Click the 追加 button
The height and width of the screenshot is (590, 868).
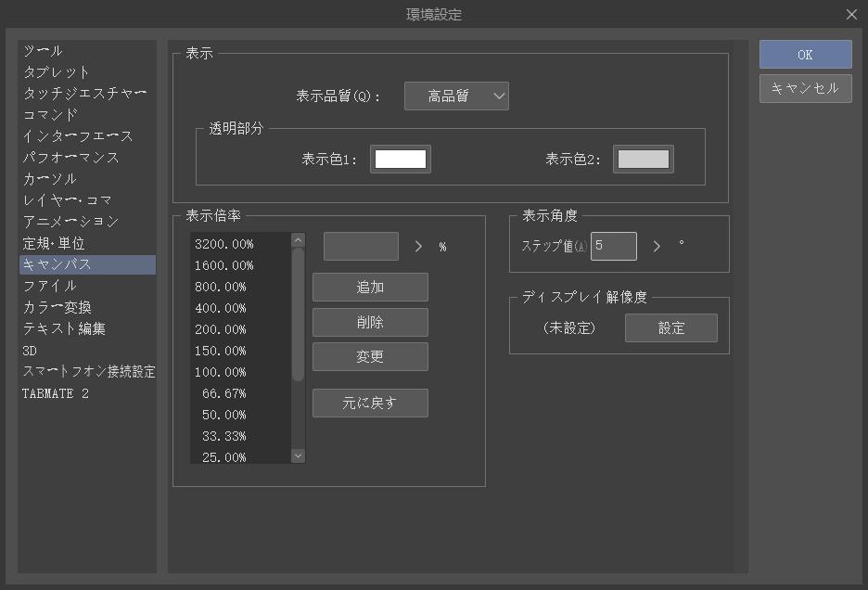[370, 287]
